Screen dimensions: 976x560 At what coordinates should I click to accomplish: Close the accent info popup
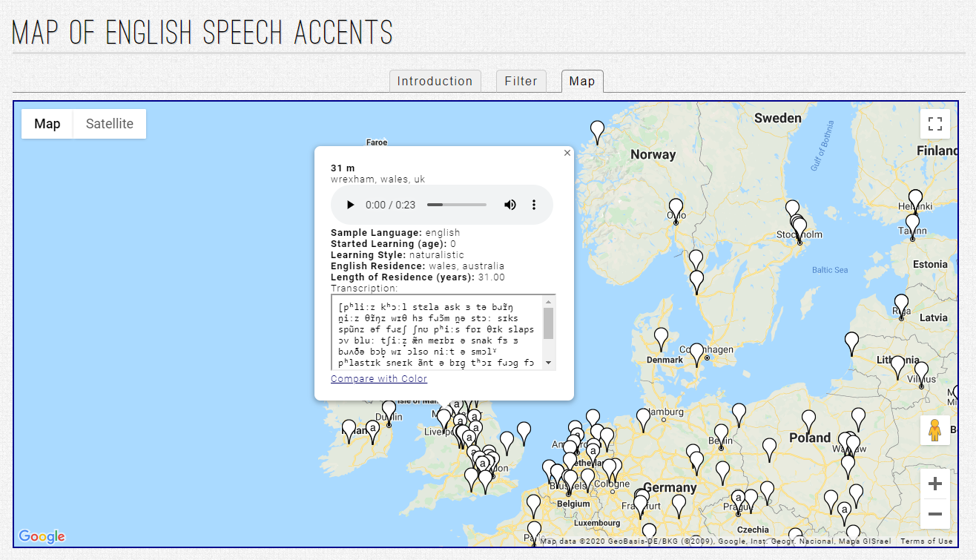pyautogui.click(x=567, y=153)
